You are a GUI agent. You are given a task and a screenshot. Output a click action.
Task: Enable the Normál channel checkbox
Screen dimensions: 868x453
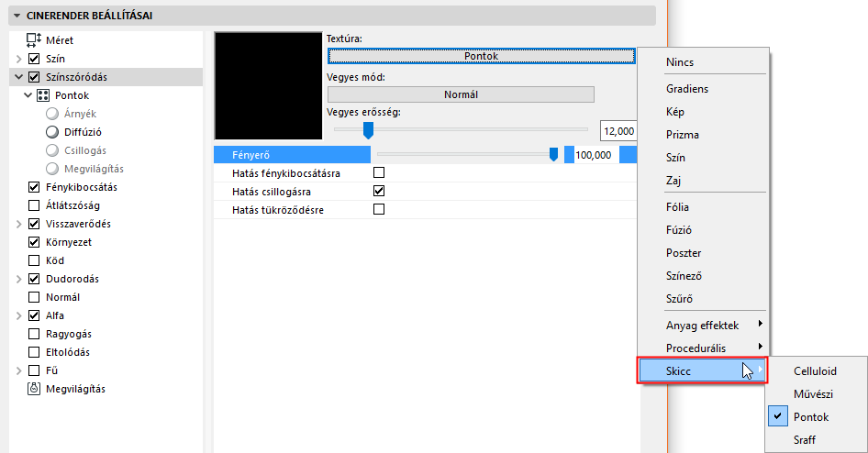pos(34,297)
